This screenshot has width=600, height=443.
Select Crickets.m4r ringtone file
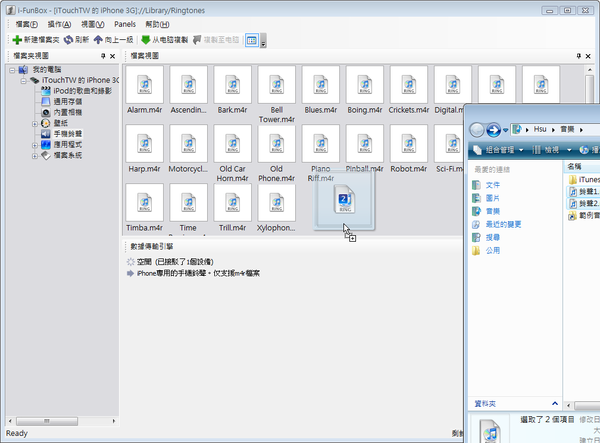pos(409,90)
